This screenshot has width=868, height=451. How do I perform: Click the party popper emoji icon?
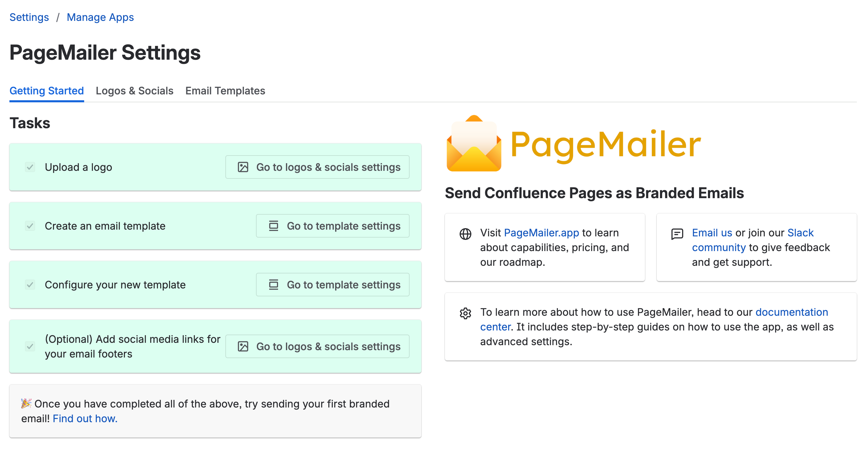[26, 403]
